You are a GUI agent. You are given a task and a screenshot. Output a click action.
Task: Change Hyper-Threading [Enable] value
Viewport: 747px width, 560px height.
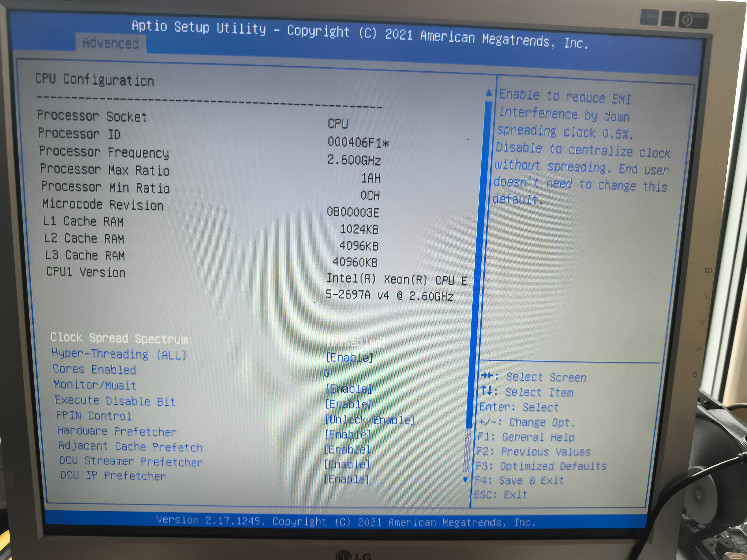pos(350,357)
